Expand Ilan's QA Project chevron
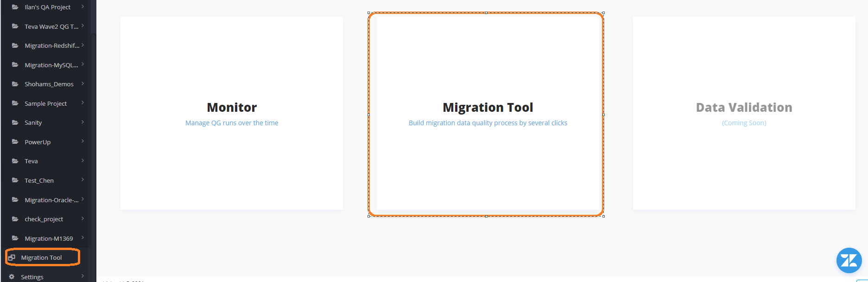This screenshot has height=282, width=868. click(82, 6)
